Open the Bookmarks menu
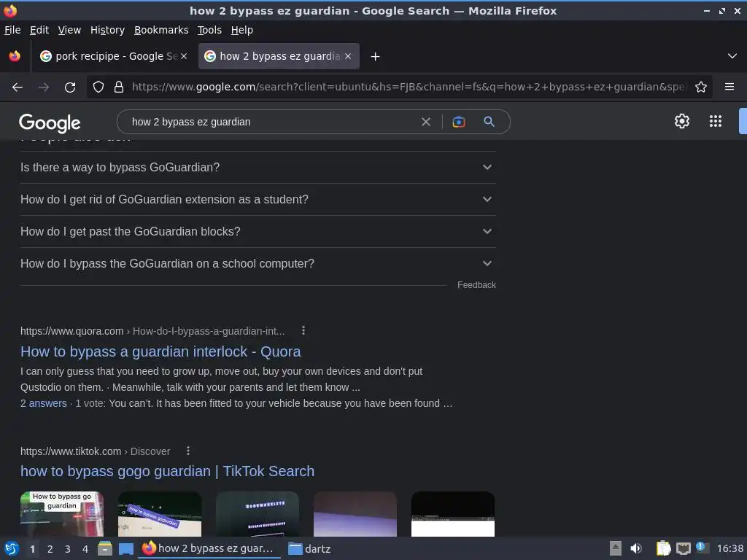747x560 pixels. tap(161, 30)
